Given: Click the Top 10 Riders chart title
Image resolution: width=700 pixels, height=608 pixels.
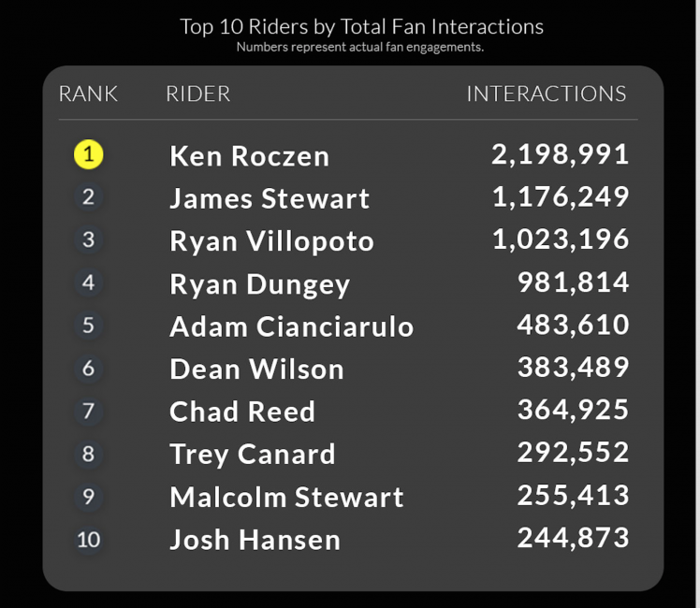Looking at the screenshot, I should click(x=361, y=26).
